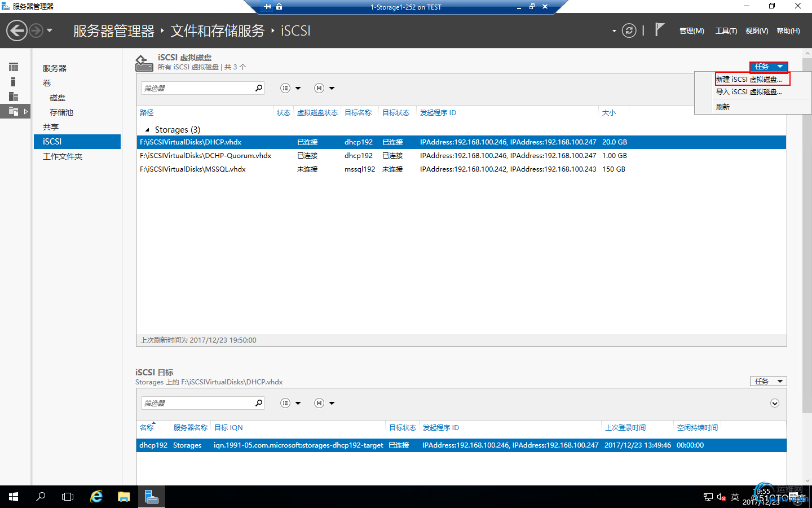Select the DCHP-Quorum.vhdx virtual disk row
This screenshot has height=508, width=812.
point(461,156)
